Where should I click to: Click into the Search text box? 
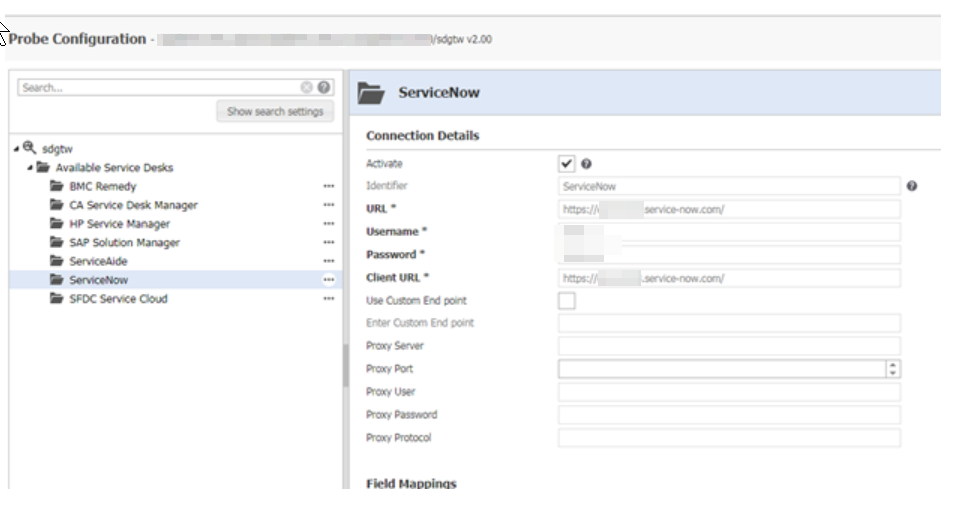158,88
